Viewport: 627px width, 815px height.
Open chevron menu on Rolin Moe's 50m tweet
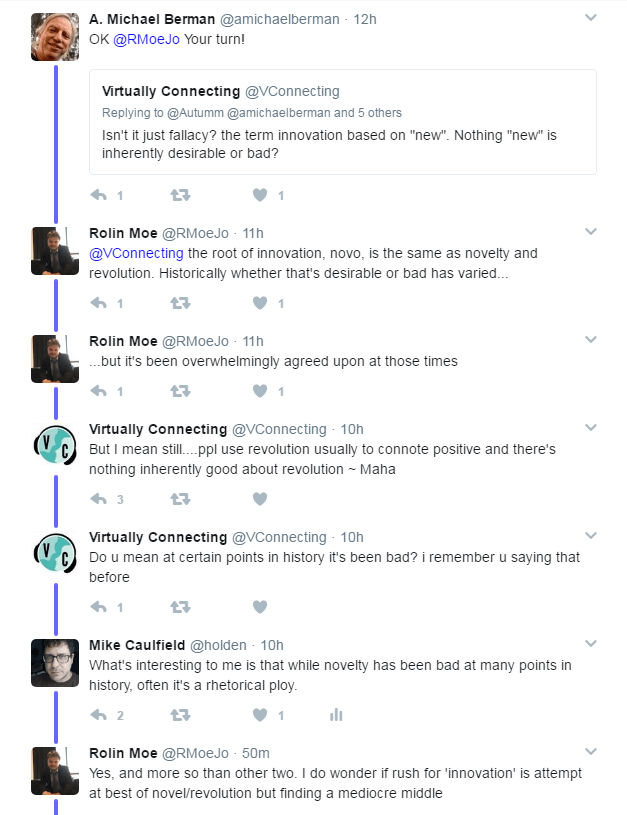[x=591, y=751]
